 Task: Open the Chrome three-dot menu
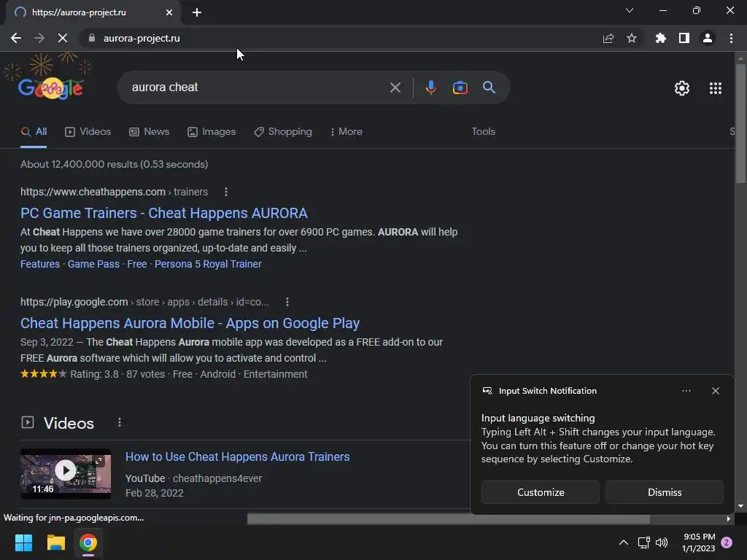[x=731, y=38]
